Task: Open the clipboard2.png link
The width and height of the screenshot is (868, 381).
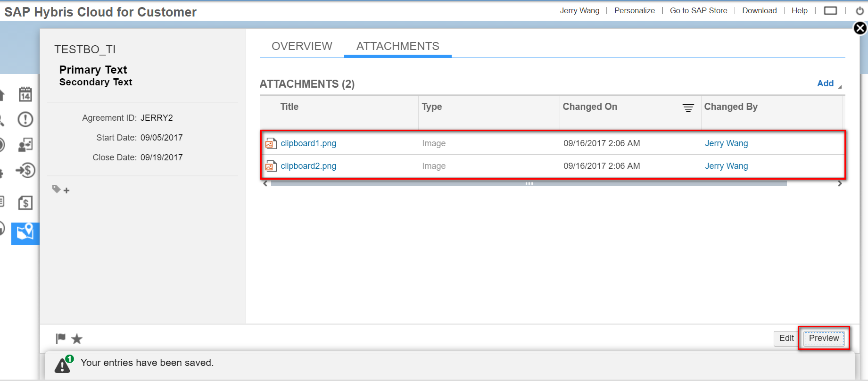Action: tap(308, 166)
